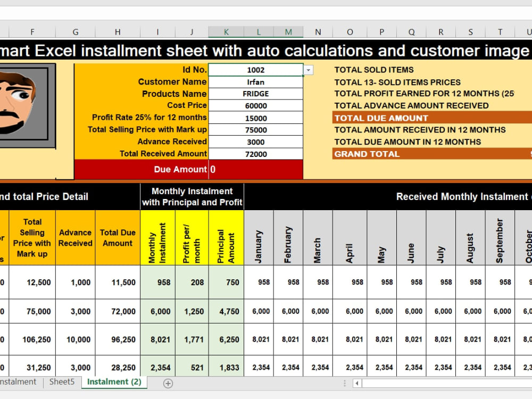This screenshot has width=532, height=399.
Task: Select column N header
Action: tap(318, 32)
